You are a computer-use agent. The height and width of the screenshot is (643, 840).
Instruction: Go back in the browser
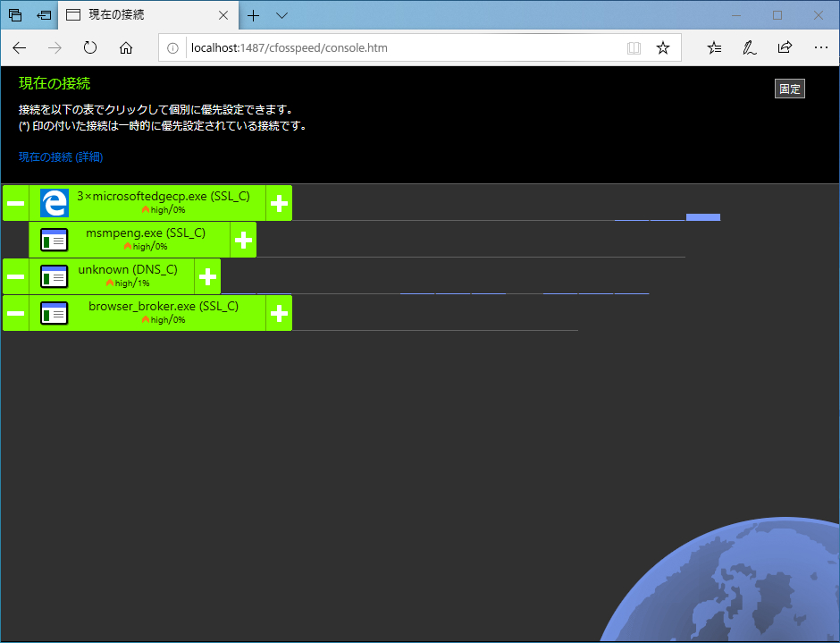(20, 47)
